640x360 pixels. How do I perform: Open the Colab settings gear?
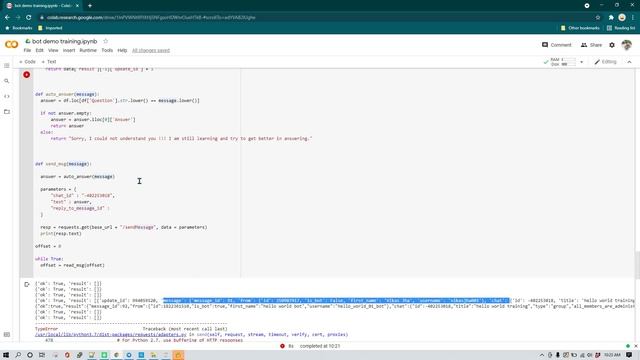[612, 45]
